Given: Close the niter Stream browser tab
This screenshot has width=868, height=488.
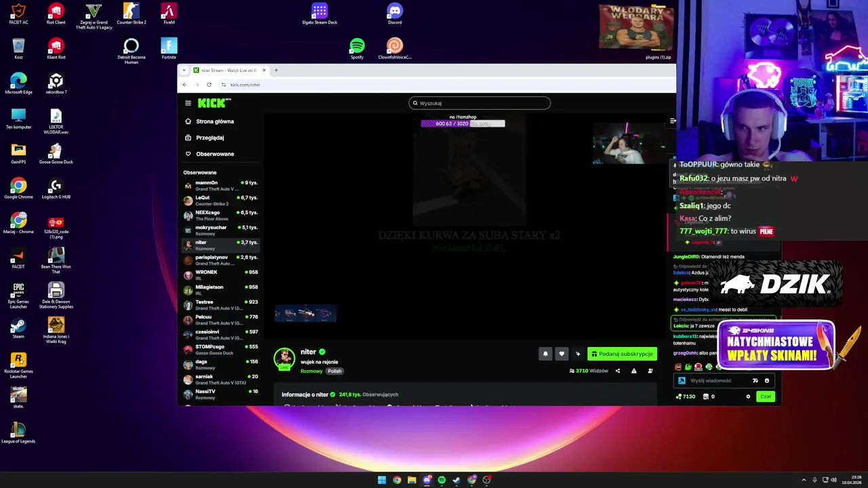Looking at the screenshot, I should coord(264,70).
